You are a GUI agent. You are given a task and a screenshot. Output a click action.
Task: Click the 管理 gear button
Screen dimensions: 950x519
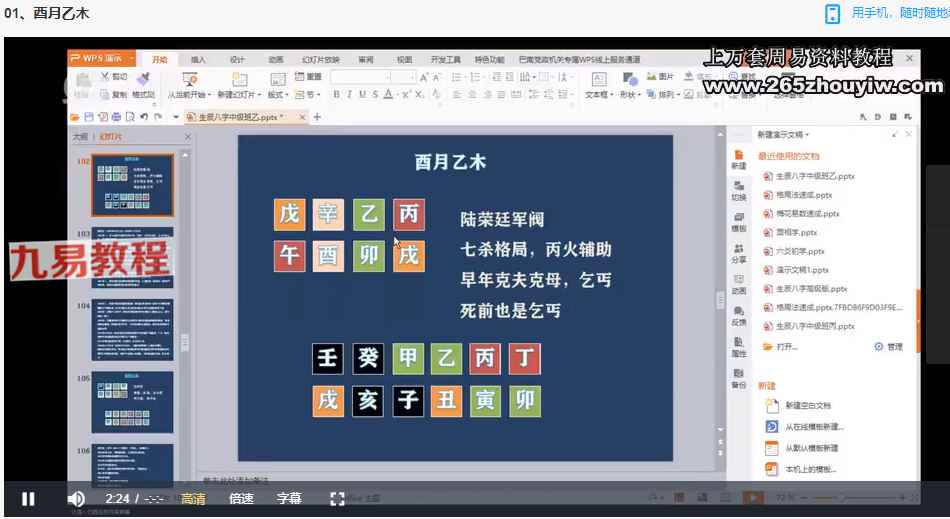pyautogui.click(x=888, y=347)
